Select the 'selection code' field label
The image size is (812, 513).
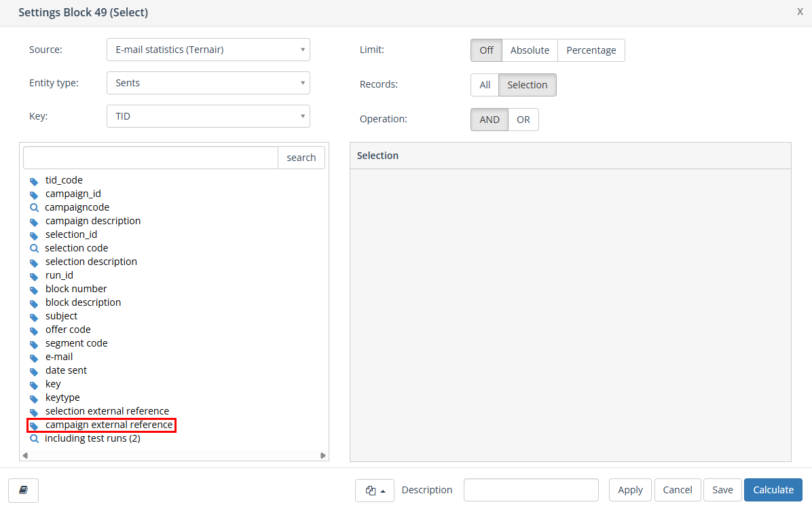(x=77, y=248)
